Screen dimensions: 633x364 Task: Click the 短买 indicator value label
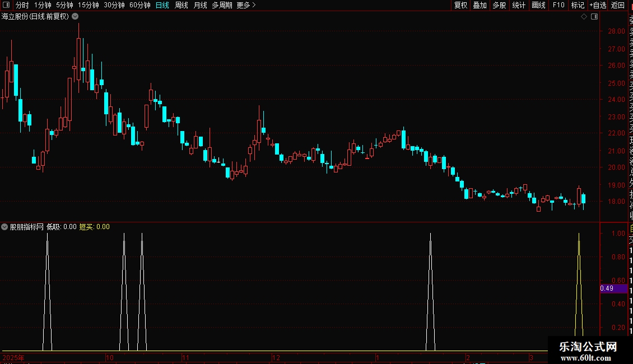pyautogui.click(x=95, y=227)
